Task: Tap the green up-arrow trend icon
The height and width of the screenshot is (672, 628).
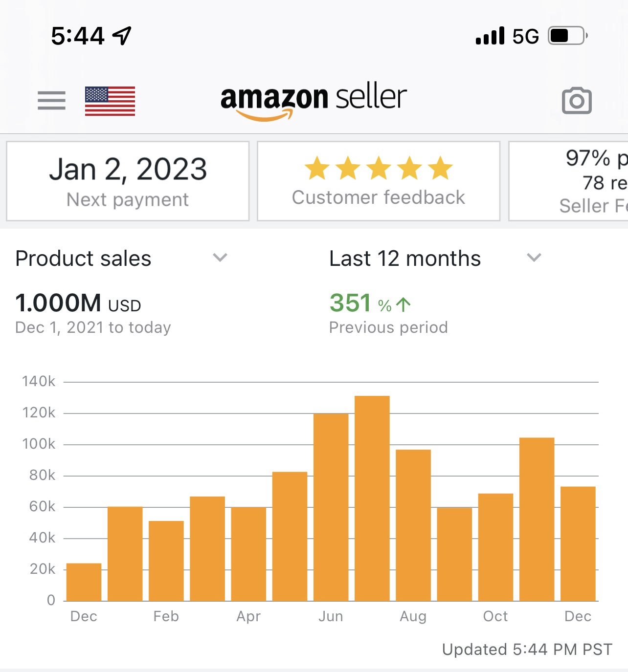Action: (404, 304)
